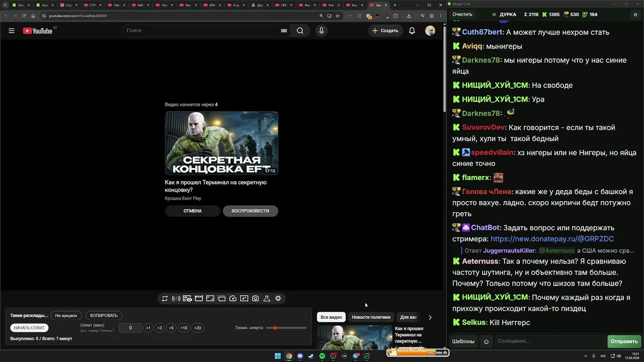Open Telegram from the taskbar
Image resolution: width=644 pixels, height=362 pixels.
point(356,356)
